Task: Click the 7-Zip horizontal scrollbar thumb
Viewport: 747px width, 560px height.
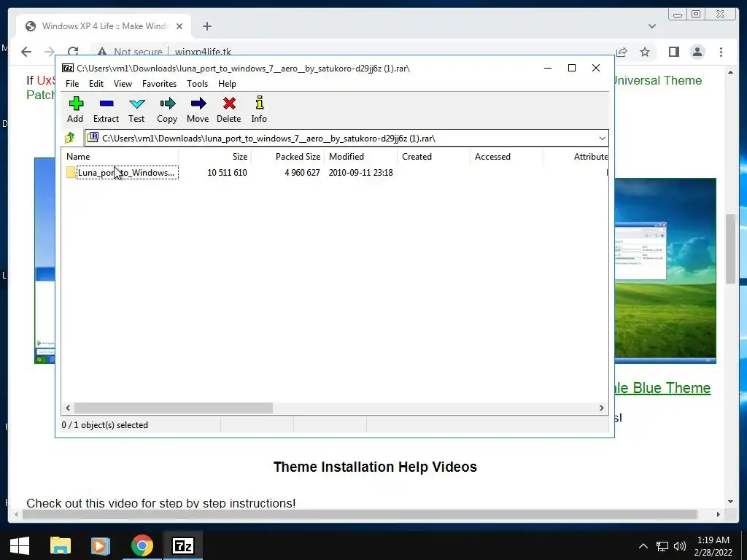Action: (x=174, y=408)
